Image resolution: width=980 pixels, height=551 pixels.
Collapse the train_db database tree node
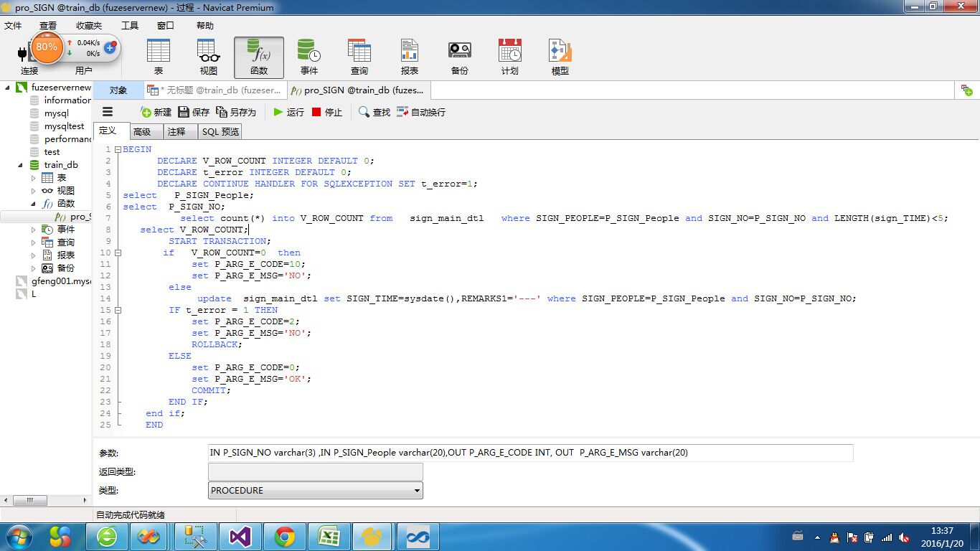pyautogui.click(x=21, y=165)
